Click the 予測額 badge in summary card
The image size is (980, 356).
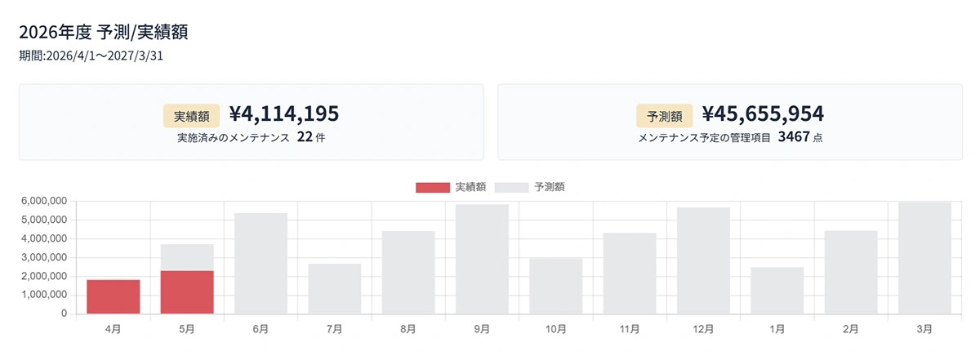tap(665, 116)
